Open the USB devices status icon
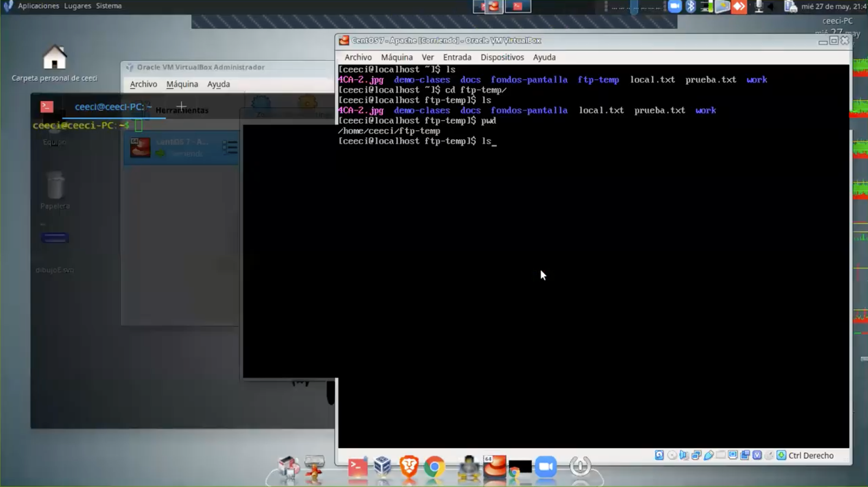Viewport: 868px width, 487px height. pyautogui.click(x=709, y=456)
